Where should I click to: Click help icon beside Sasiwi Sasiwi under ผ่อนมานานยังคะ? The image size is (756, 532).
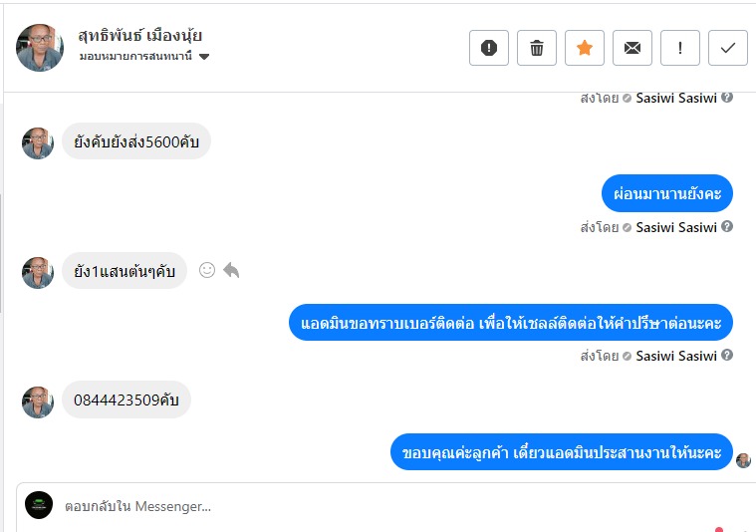tap(727, 227)
